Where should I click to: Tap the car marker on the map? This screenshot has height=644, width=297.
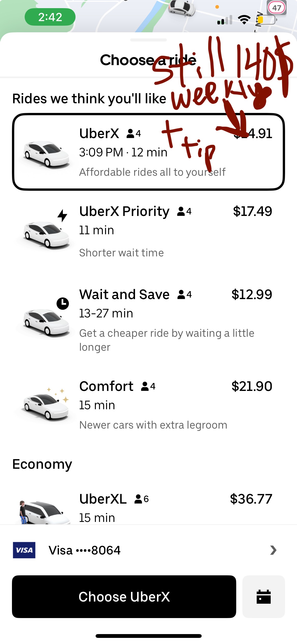181,8
